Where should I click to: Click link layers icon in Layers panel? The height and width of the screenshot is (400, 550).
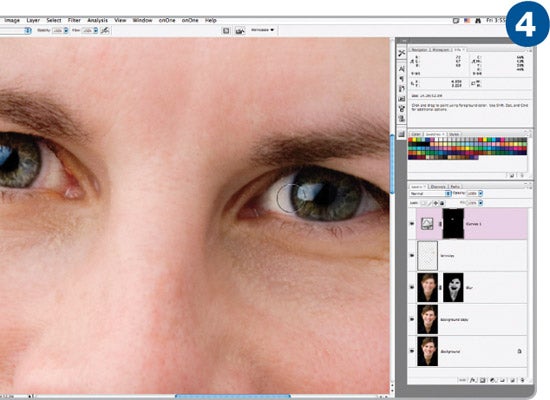[463, 380]
